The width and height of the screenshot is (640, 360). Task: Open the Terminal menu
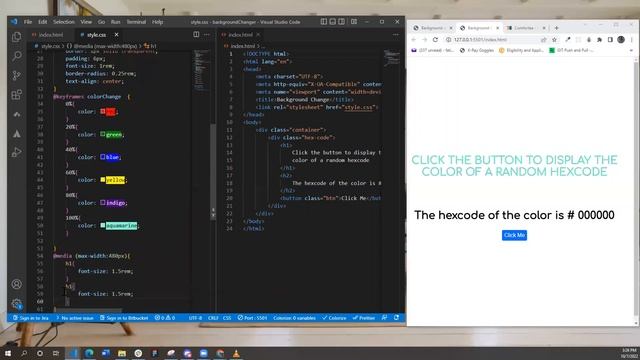136,22
